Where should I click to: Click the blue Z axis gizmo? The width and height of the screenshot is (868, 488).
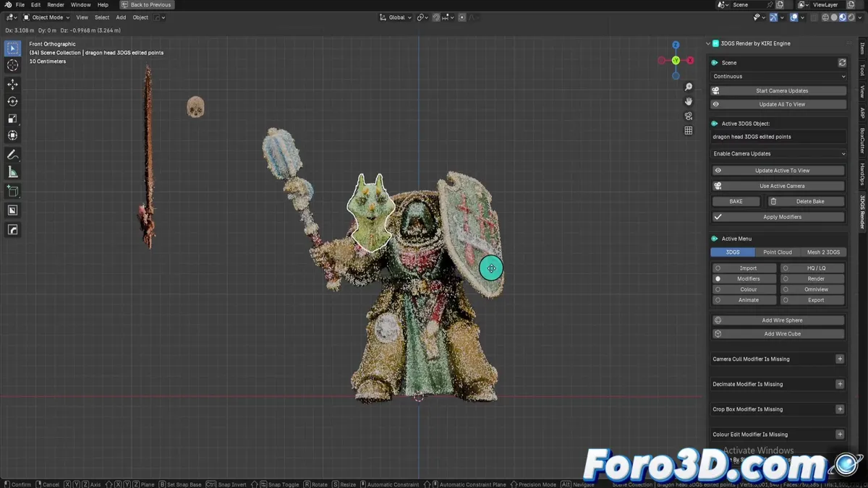pyautogui.click(x=676, y=45)
